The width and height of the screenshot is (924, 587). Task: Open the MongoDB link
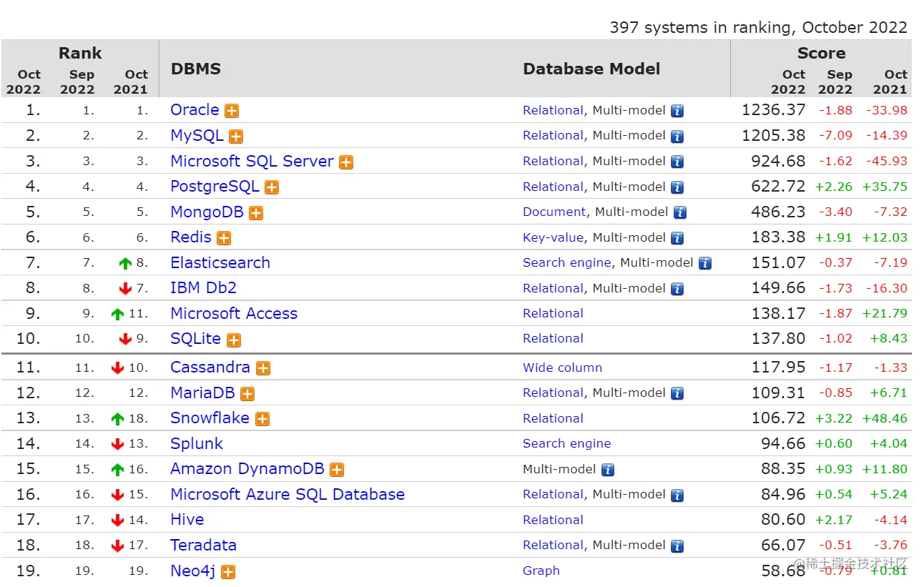(x=207, y=212)
